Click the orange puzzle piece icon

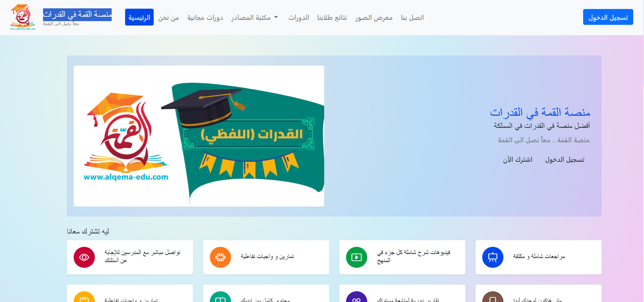click(x=220, y=257)
